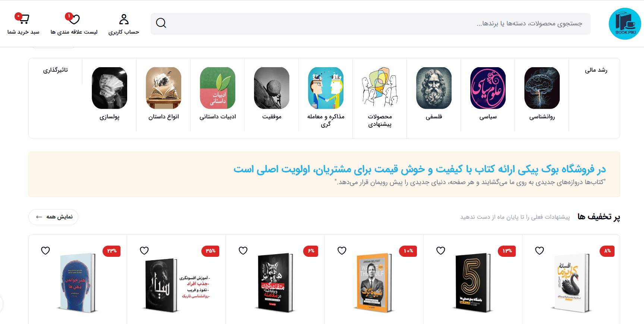Open the user account icon
The image size is (644, 324).
(124, 19)
